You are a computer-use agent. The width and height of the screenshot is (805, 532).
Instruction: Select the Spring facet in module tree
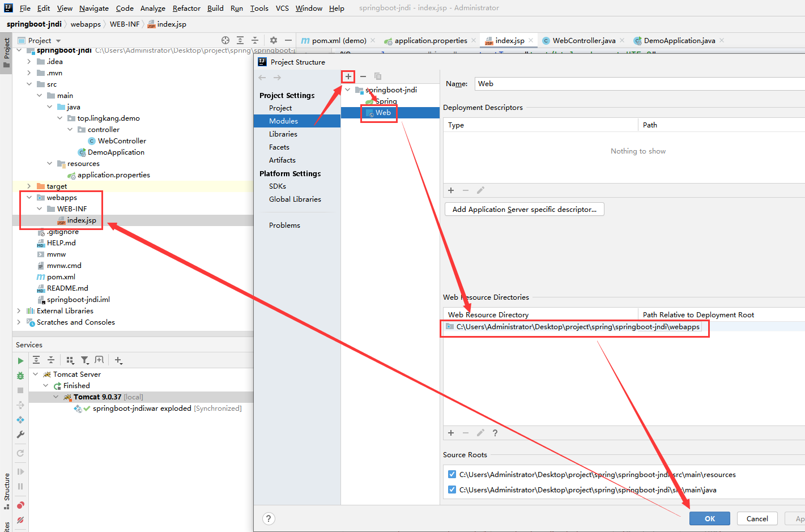click(x=386, y=101)
